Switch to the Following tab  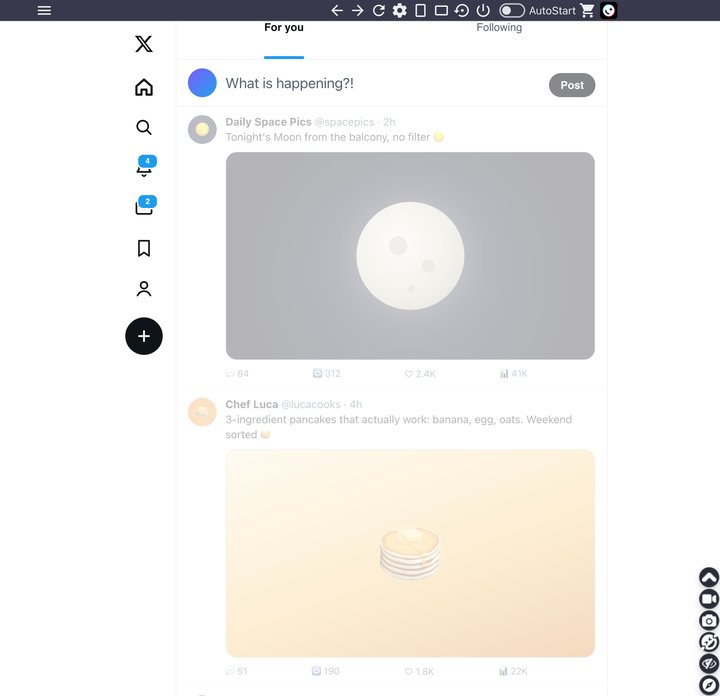499,28
